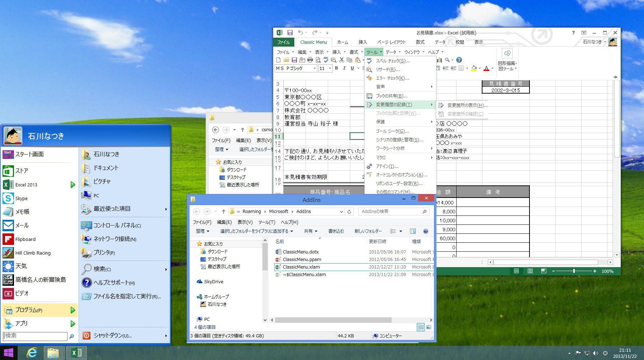Open the AddIns address bar dropdown
The image size is (644, 360).
pyautogui.click(x=341, y=212)
